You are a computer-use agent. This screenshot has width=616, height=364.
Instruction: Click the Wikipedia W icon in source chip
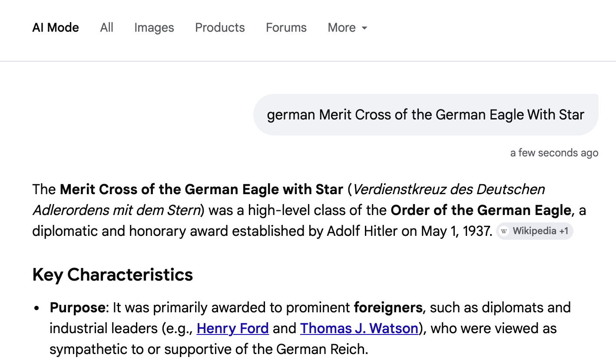[x=504, y=231]
